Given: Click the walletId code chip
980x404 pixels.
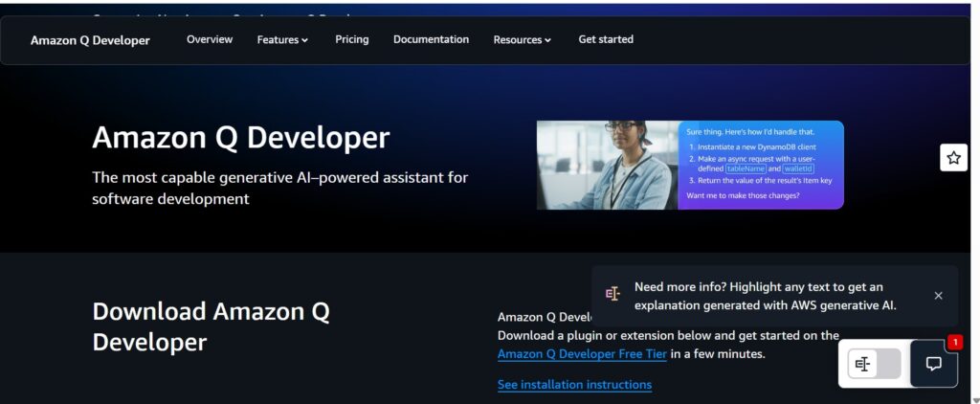Looking at the screenshot, I should click(802, 168).
